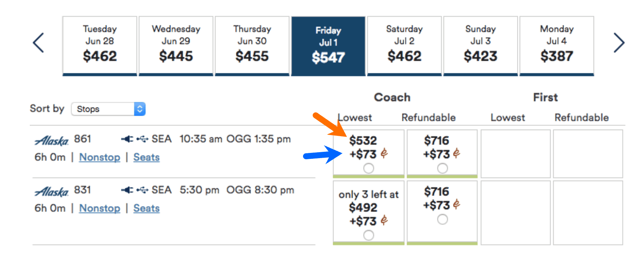
Task: Select the refundable $716 fare for flight 861
Action: (442, 168)
